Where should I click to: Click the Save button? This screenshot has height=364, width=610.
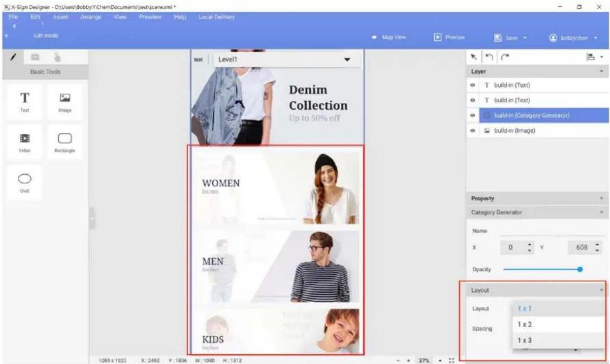click(x=506, y=38)
